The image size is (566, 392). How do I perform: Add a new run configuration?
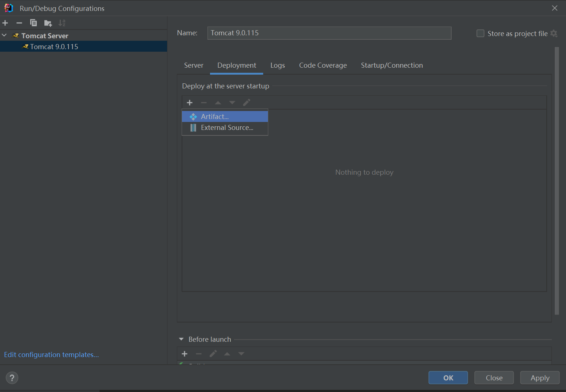pos(5,23)
